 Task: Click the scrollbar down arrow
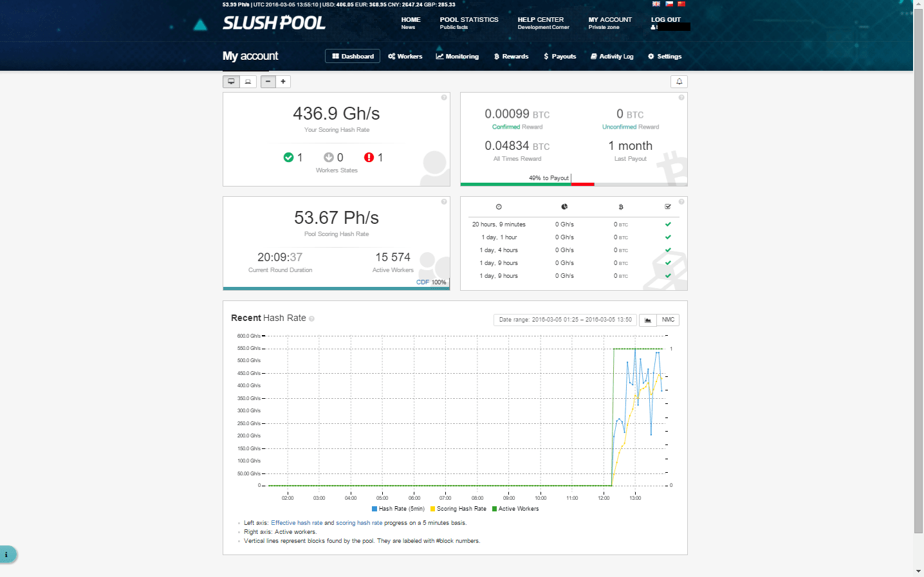(x=918, y=571)
